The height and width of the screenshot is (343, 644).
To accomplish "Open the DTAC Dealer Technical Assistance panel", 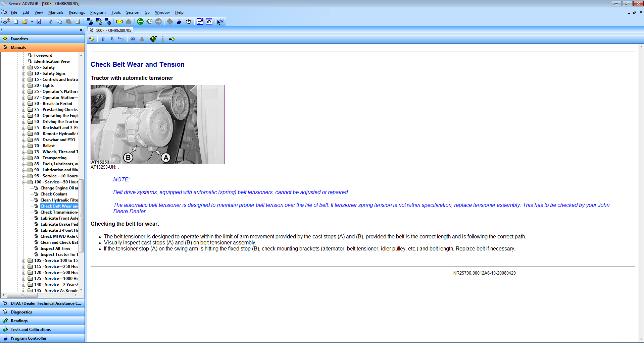I will [x=42, y=303].
